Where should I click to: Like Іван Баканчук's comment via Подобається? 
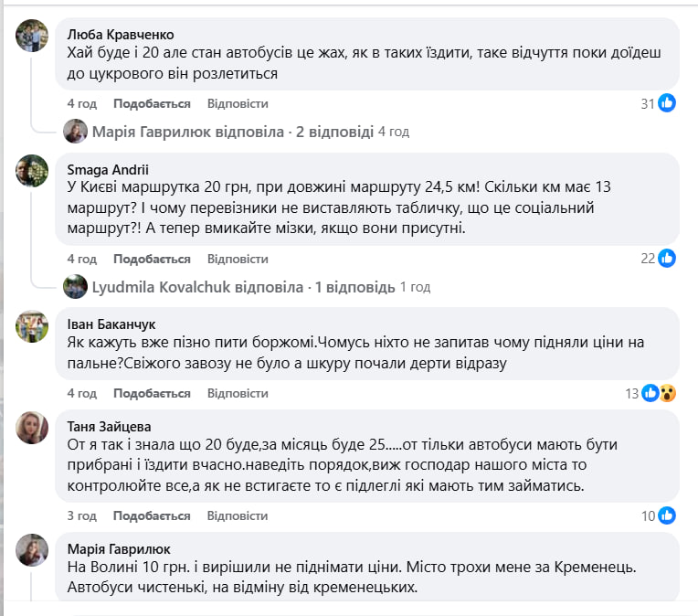pyautogui.click(x=152, y=394)
